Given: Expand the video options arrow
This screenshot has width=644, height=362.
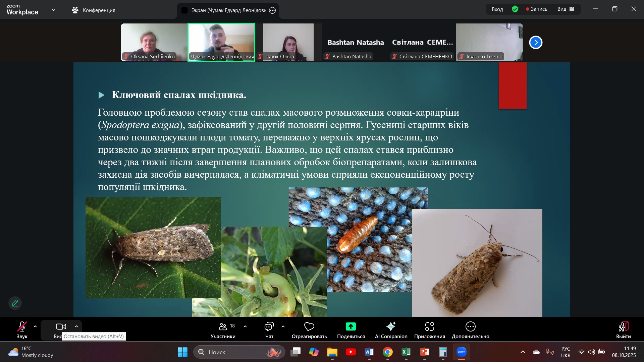Looking at the screenshot, I should click(76, 326).
